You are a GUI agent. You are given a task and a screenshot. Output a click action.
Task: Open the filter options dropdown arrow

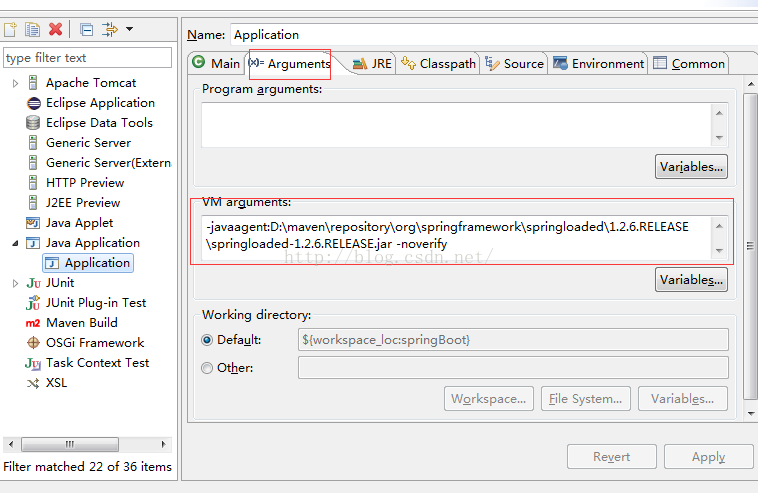tap(130, 29)
